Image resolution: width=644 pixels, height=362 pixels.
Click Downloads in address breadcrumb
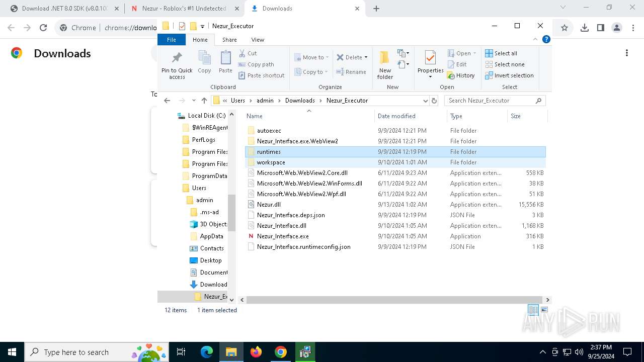300,101
